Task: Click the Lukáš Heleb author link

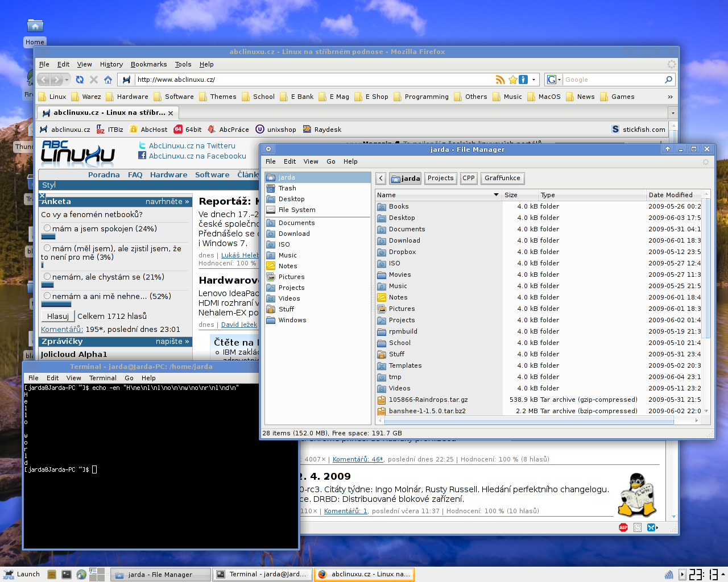Action: pos(239,255)
